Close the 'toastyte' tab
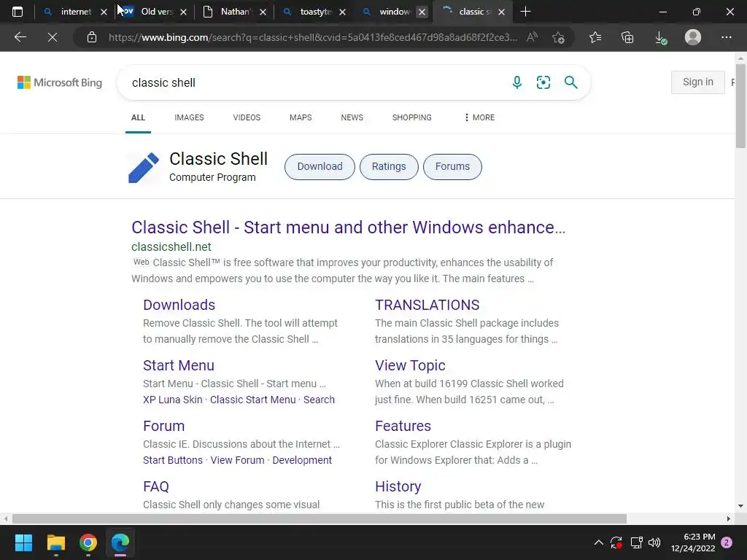 343,12
